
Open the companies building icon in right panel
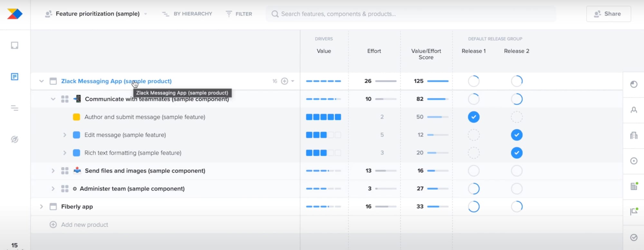634,135
